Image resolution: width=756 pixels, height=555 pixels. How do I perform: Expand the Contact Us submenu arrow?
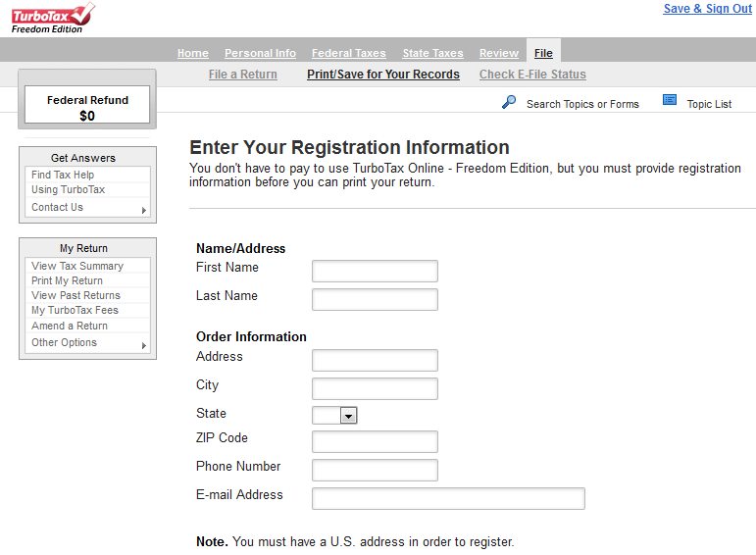pos(144,210)
